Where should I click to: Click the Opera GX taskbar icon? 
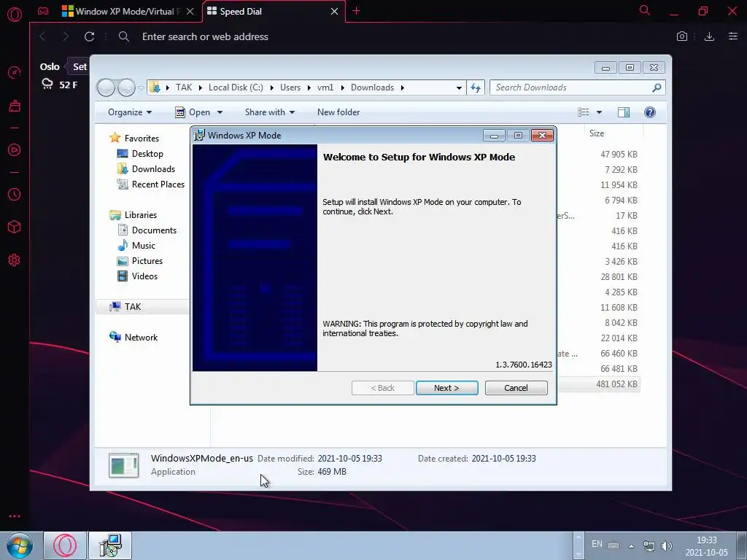(x=65, y=545)
